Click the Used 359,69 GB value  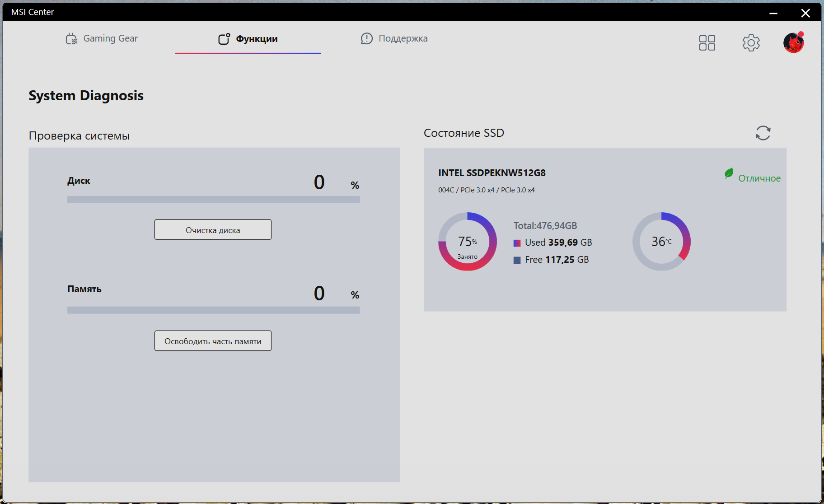pos(558,243)
